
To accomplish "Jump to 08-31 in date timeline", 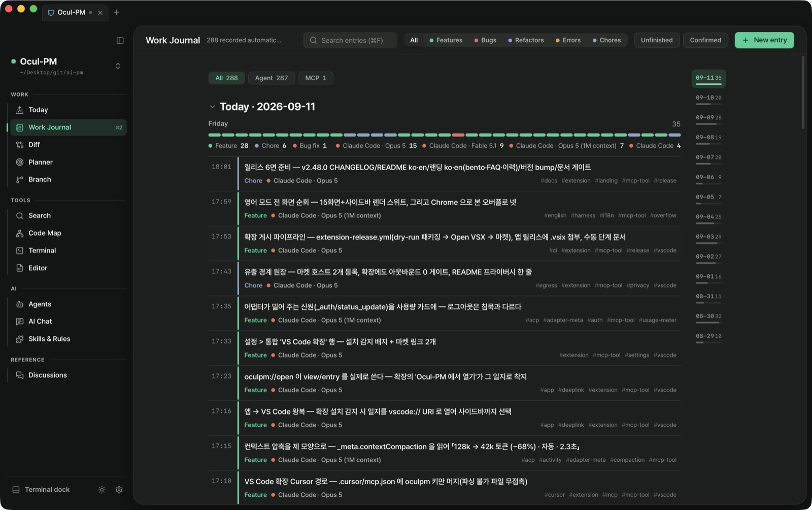I will click(x=708, y=298).
